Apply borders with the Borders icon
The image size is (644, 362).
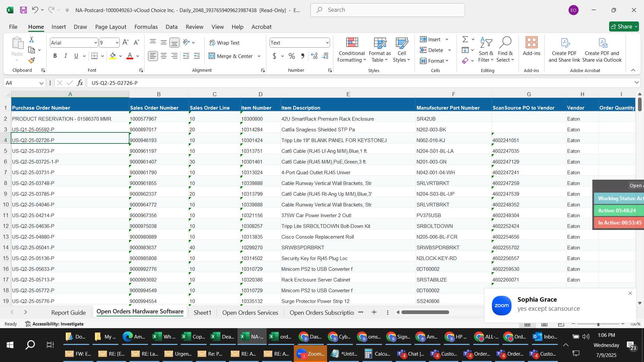tap(95, 56)
